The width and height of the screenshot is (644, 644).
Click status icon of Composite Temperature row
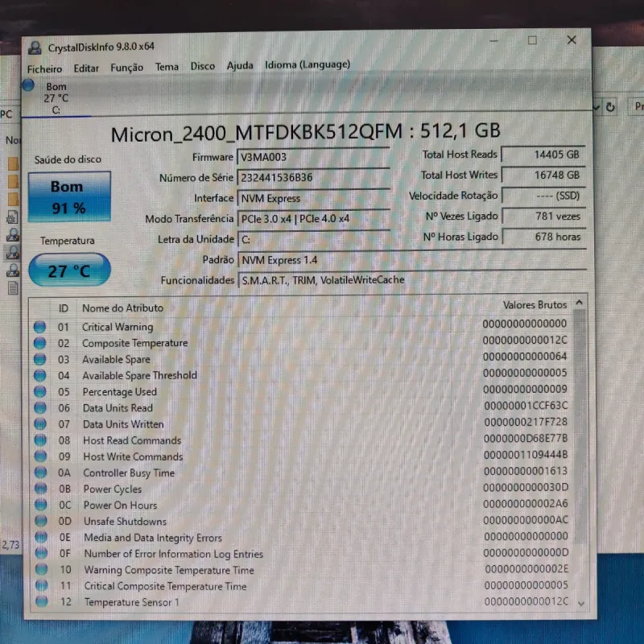pyautogui.click(x=39, y=343)
